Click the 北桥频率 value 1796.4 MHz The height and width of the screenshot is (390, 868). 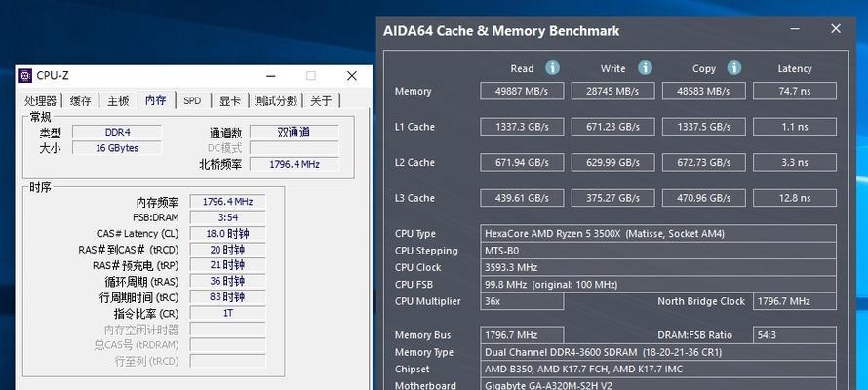pyautogui.click(x=294, y=165)
